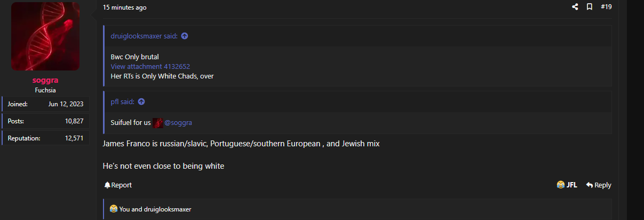
Task: Bookmark this post with the bookmark icon
Action: (590, 7)
